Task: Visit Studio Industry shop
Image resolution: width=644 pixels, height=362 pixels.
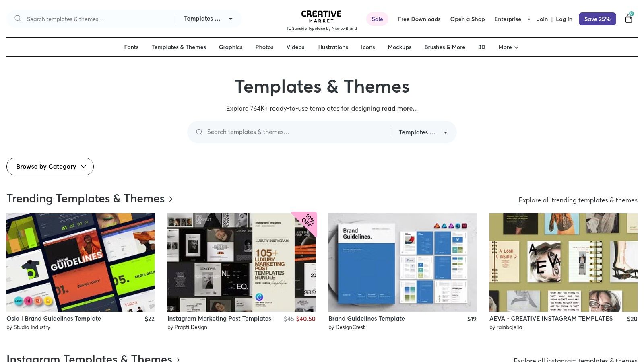Action: (32, 327)
